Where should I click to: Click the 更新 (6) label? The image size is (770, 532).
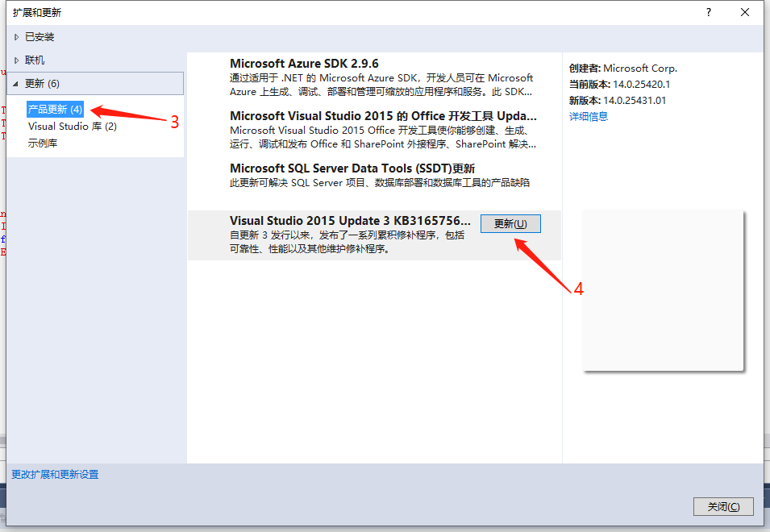click(x=42, y=84)
